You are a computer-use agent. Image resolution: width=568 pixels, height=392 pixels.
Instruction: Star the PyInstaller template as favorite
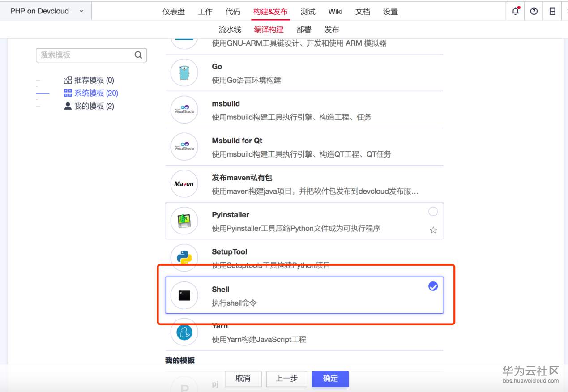(x=432, y=230)
